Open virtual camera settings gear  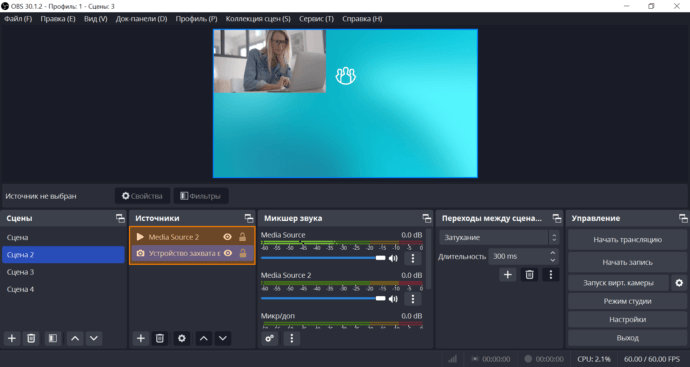(679, 283)
